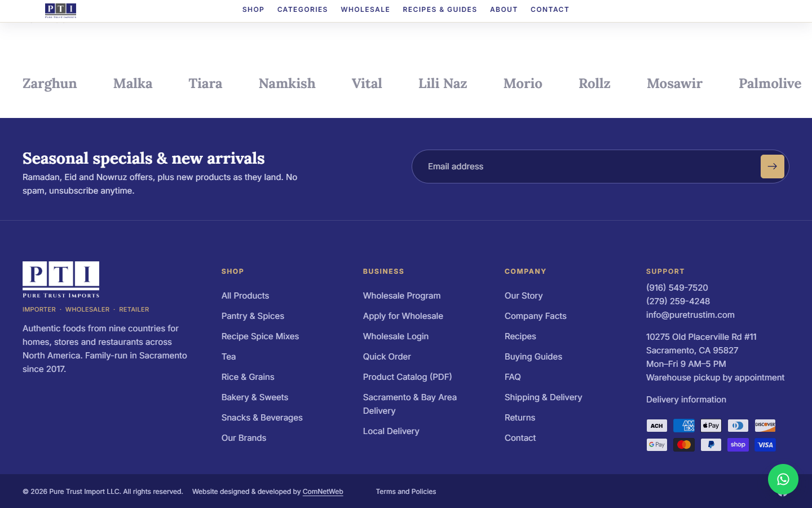Open Snacks & Beverages link
Image resolution: width=812 pixels, height=508 pixels.
[262, 418]
